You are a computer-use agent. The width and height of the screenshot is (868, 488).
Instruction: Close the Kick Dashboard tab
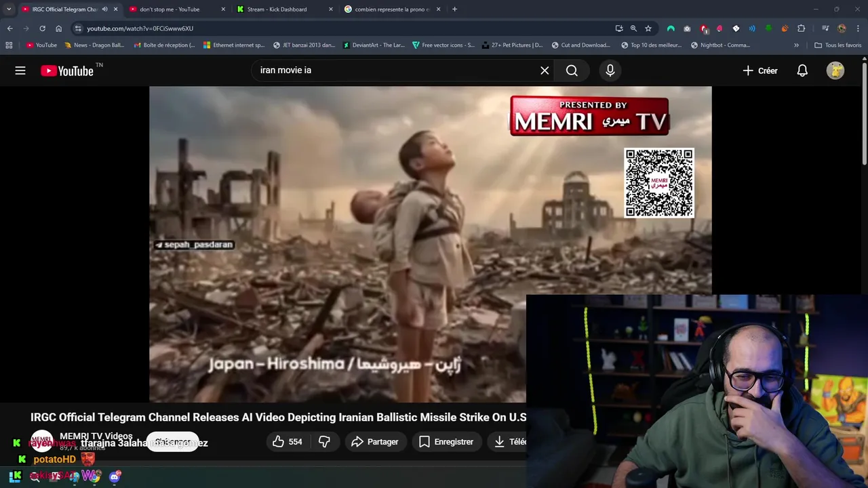(x=331, y=9)
